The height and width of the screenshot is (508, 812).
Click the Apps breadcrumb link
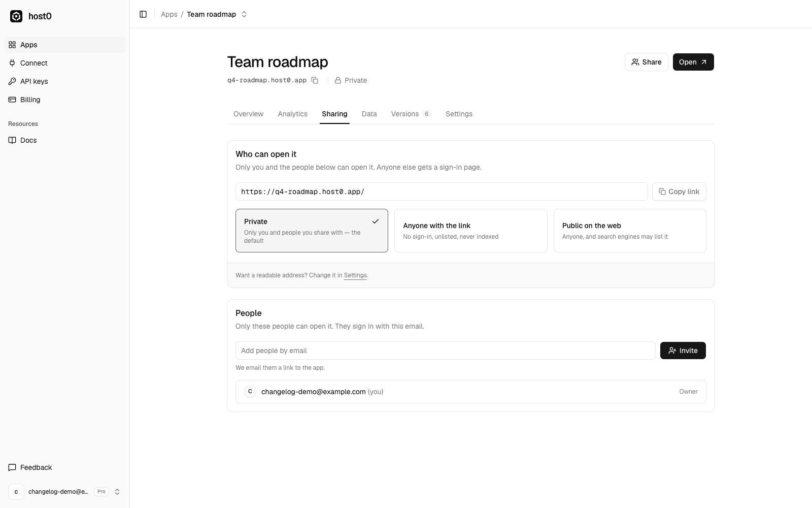pos(169,14)
